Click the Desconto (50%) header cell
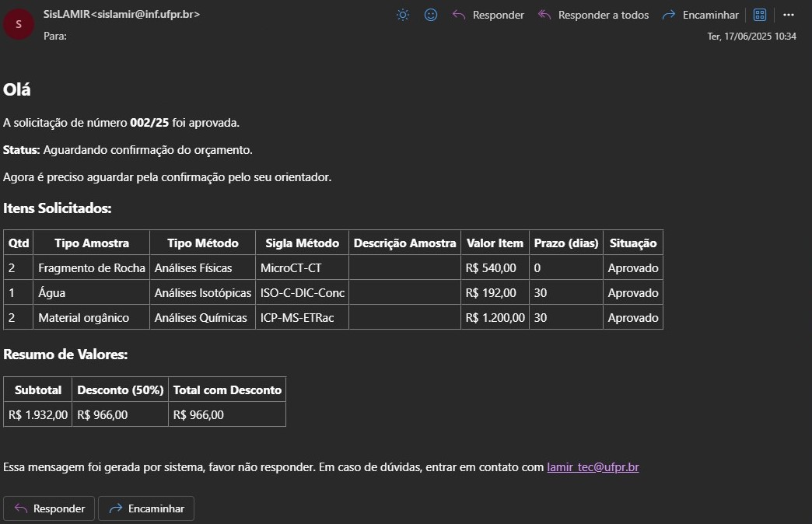 [x=120, y=390]
